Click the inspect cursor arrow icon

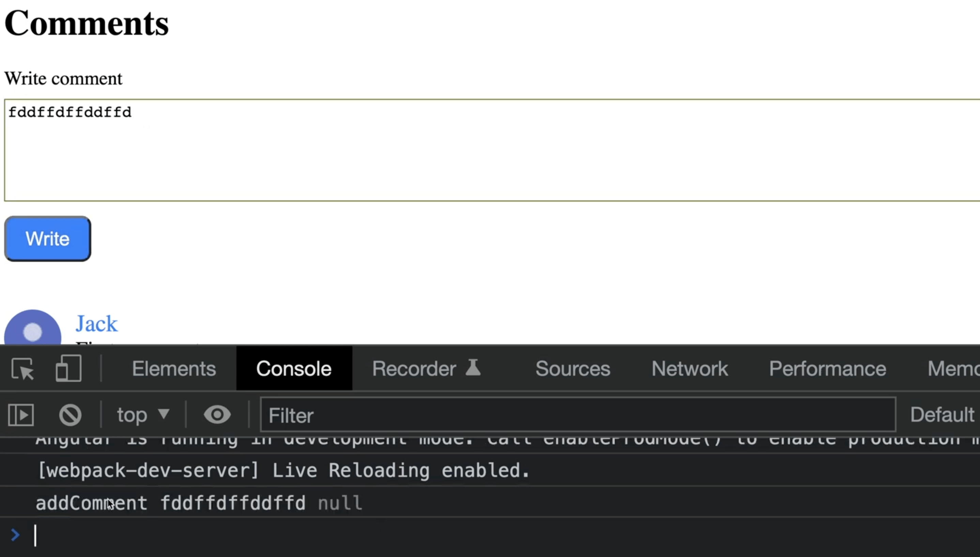[x=22, y=368]
